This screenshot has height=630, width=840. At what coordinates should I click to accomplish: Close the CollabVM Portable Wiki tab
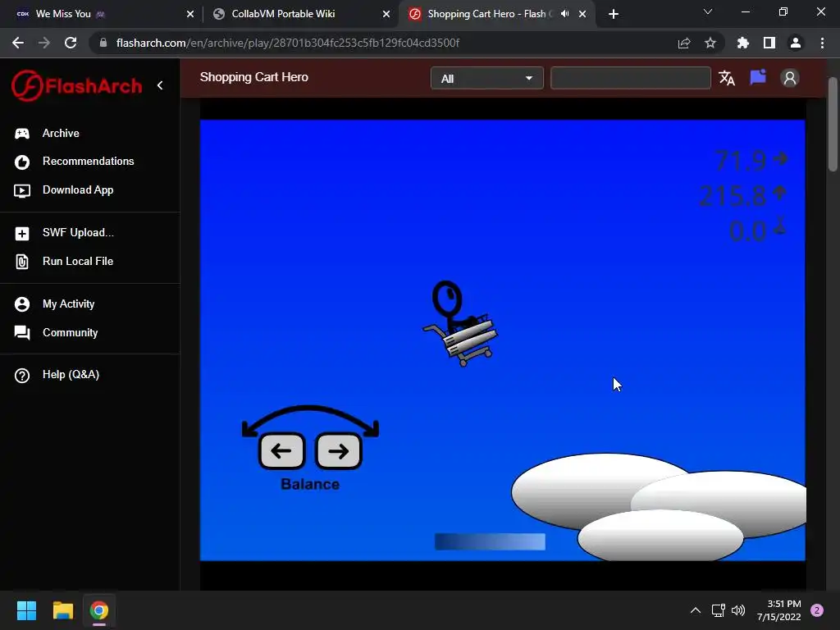(x=386, y=14)
